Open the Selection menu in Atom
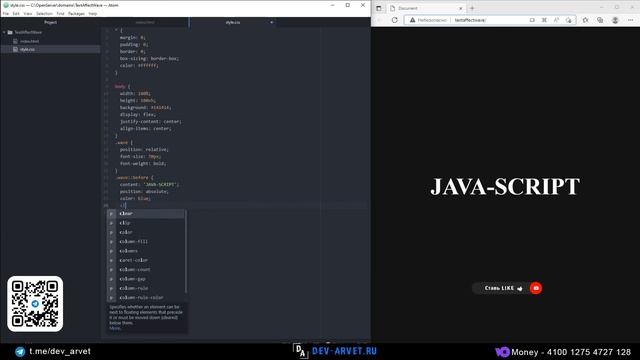The image size is (640, 360). pos(44,13)
